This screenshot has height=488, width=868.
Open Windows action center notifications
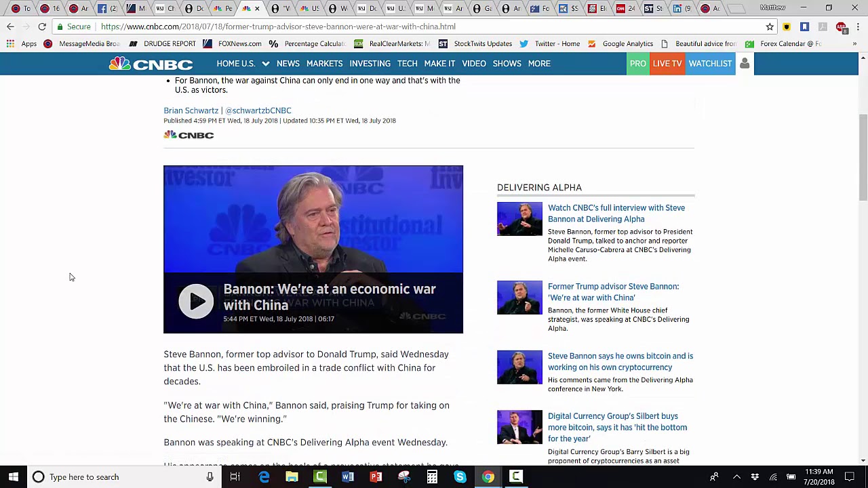click(x=850, y=477)
